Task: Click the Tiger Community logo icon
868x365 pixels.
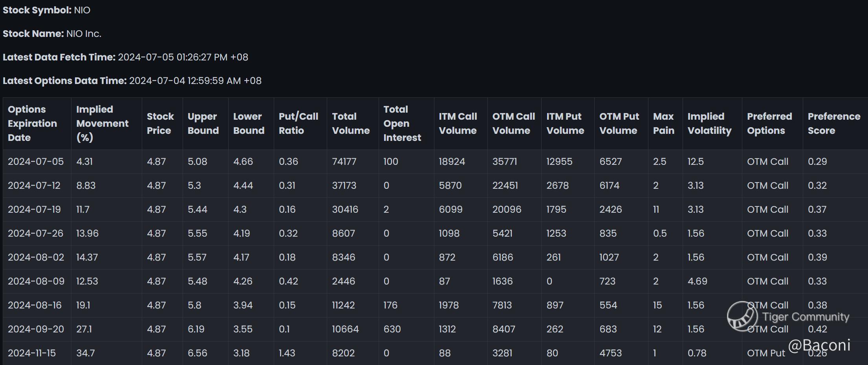Action: 742,316
